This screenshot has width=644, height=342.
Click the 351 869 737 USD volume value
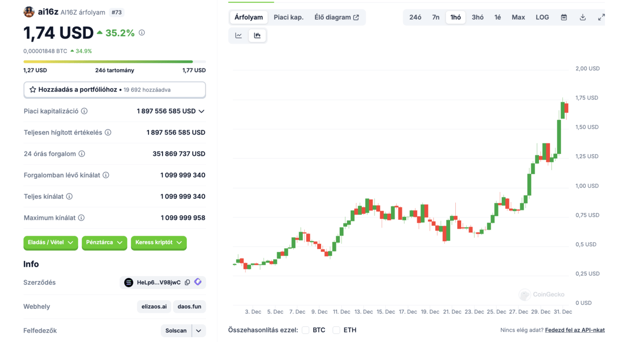coord(179,154)
